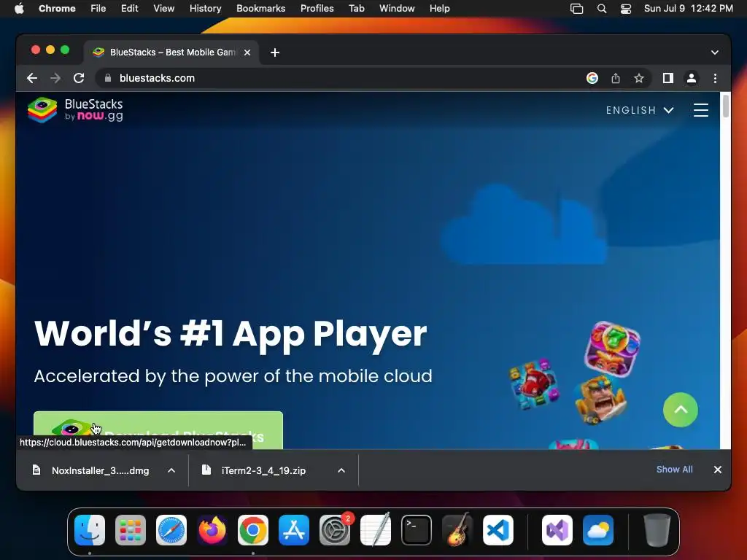Open the History menu

[x=205, y=9]
